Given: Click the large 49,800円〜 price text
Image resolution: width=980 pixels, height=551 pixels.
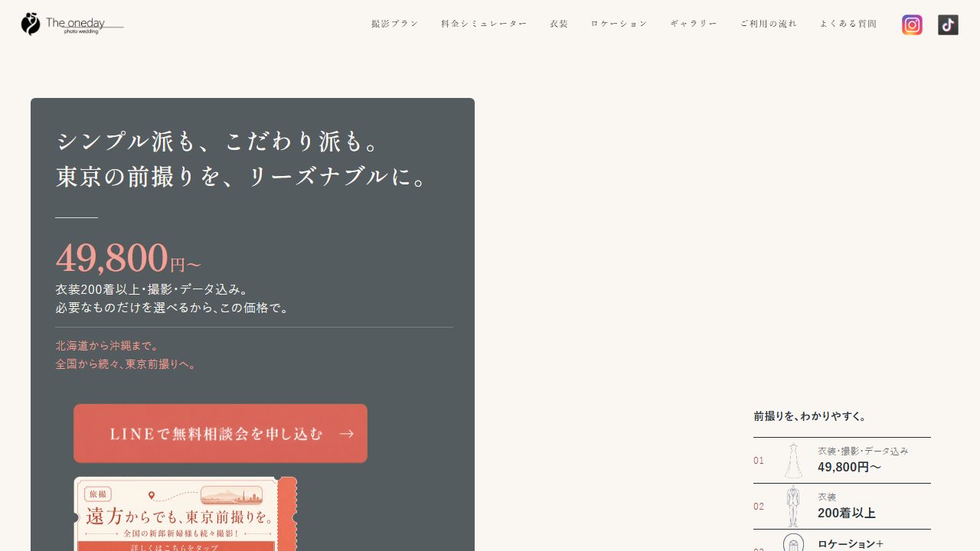Looking at the screenshot, I should pos(128,258).
